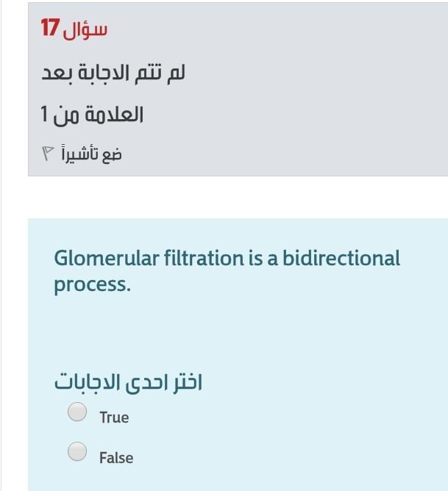Click the white gap between the panels
This screenshot has width=448, height=491.
(x=238, y=197)
